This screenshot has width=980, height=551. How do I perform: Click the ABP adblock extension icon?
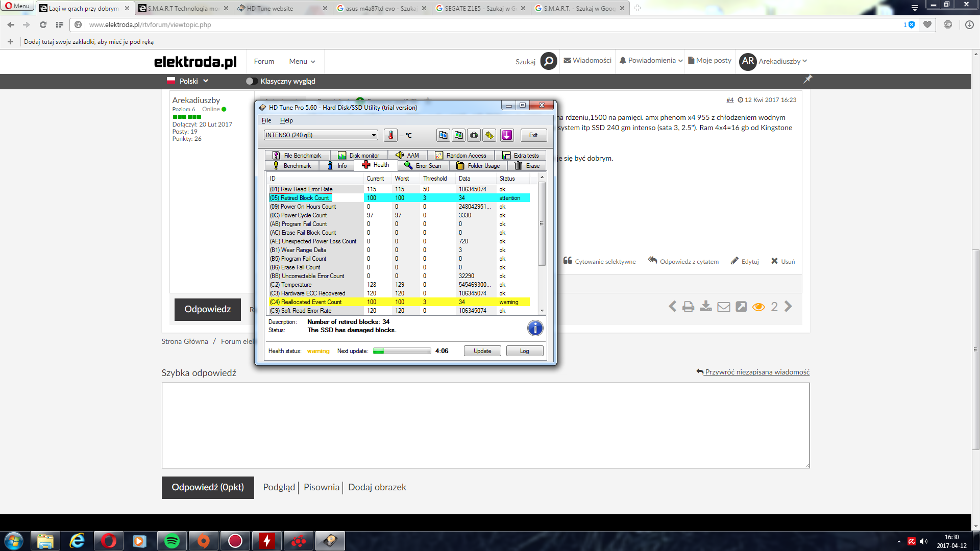point(948,24)
